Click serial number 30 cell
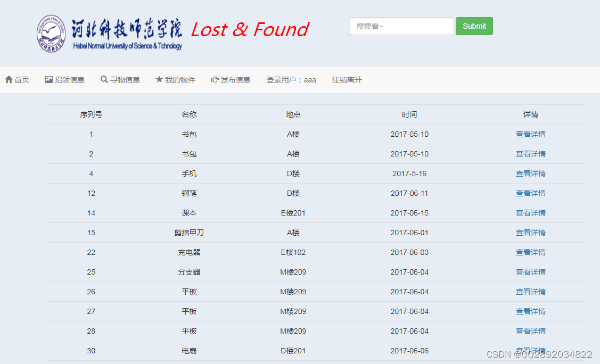600x364 pixels. click(x=91, y=351)
